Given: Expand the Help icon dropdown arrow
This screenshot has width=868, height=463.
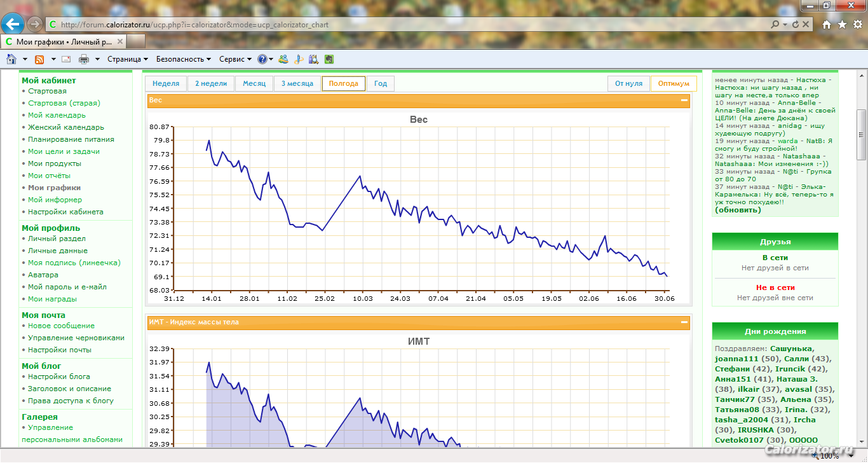Looking at the screenshot, I should tap(271, 59).
